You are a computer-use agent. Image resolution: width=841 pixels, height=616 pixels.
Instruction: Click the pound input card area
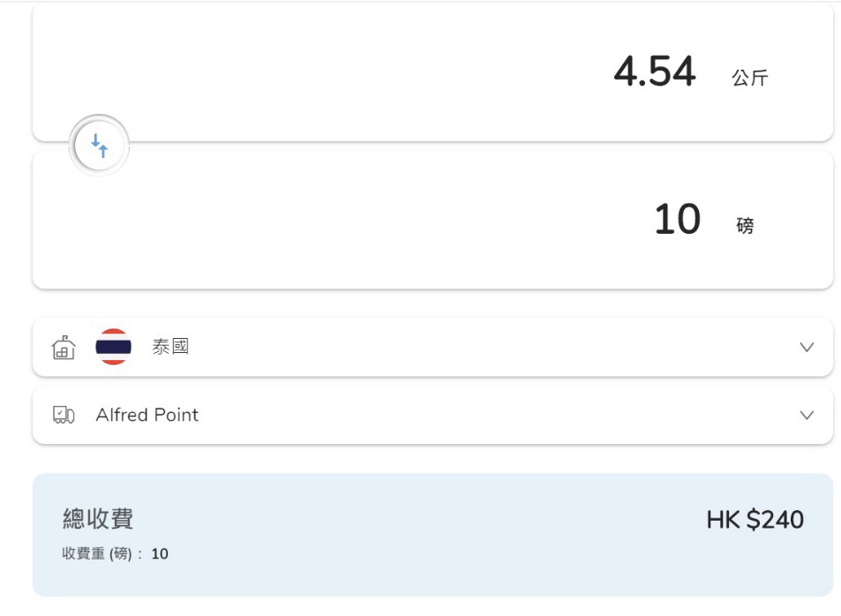[432, 220]
